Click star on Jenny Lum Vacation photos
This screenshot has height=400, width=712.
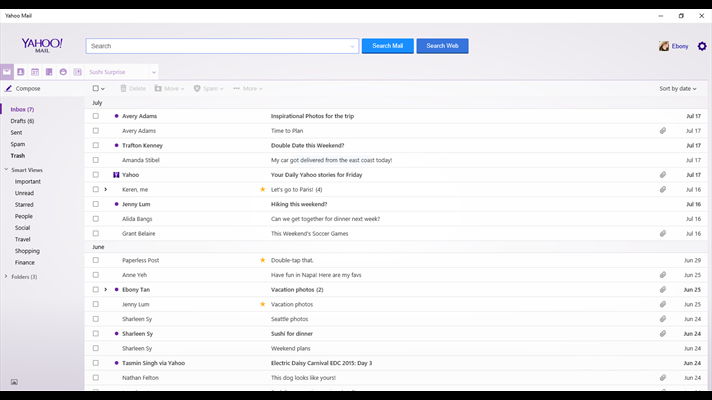pyautogui.click(x=262, y=304)
